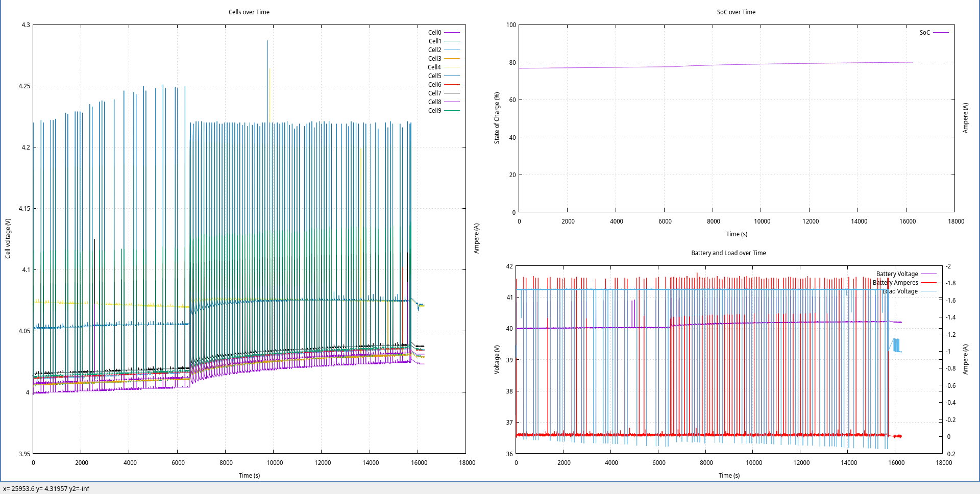Click the 'Cell voltage (V)' axis label
980x494 pixels.
click(x=8, y=239)
